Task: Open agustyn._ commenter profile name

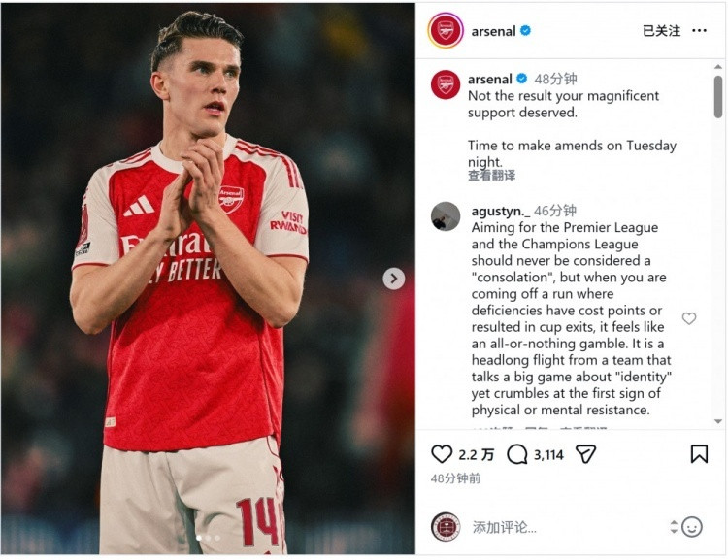Action: click(499, 210)
